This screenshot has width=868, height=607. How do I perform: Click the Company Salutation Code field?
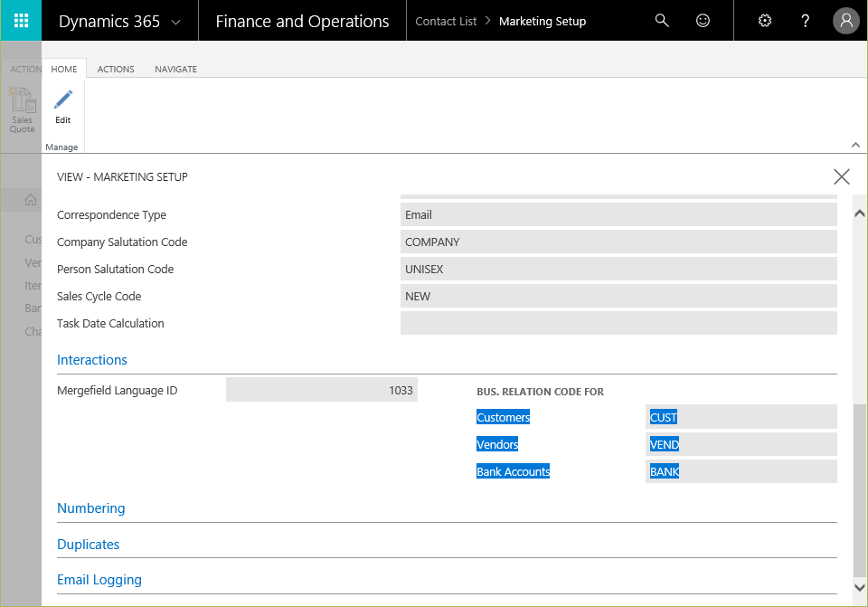click(618, 242)
